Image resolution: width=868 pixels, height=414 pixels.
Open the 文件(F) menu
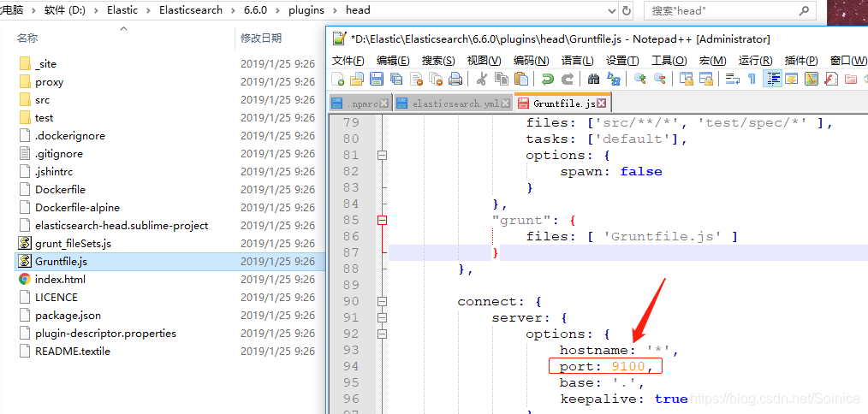pyautogui.click(x=348, y=61)
